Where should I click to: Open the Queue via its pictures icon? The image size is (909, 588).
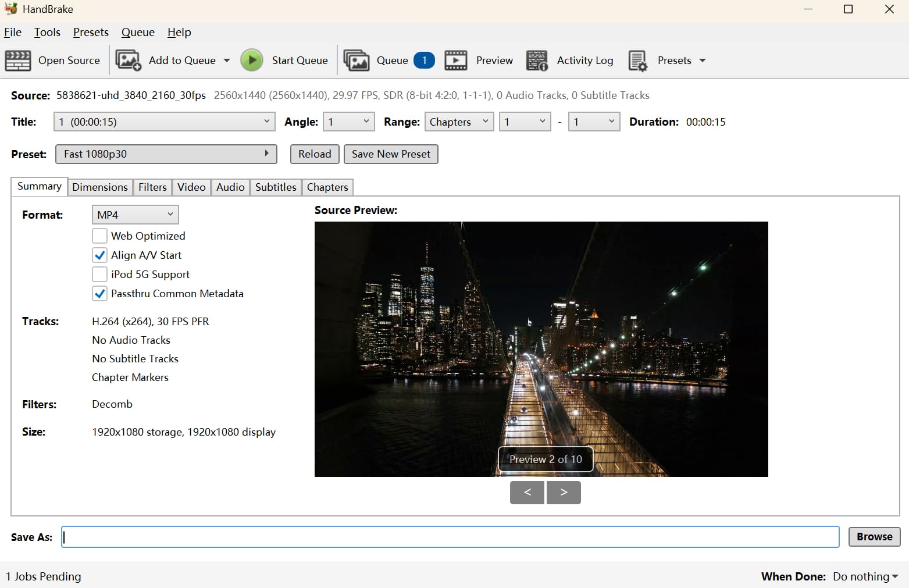pos(356,60)
